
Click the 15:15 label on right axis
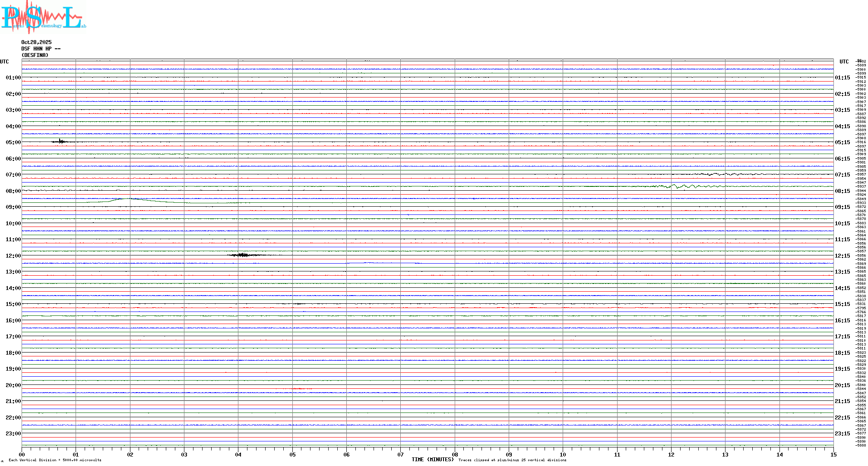(842, 304)
